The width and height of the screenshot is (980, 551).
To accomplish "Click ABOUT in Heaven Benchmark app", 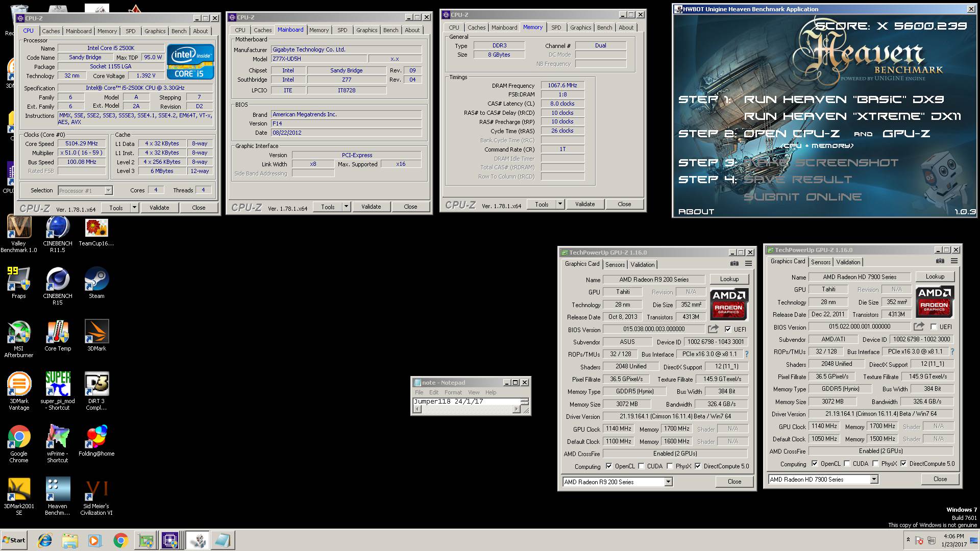I will [x=696, y=212].
